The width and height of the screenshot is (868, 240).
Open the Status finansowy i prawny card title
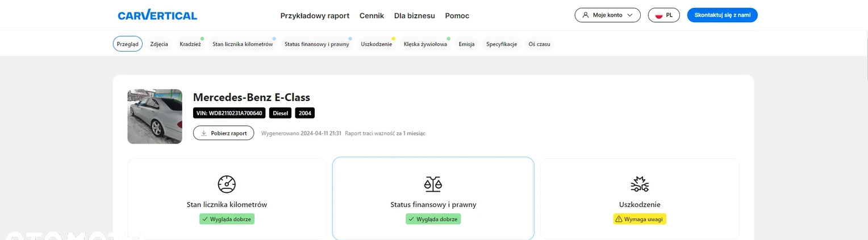(x=433, y=204)
